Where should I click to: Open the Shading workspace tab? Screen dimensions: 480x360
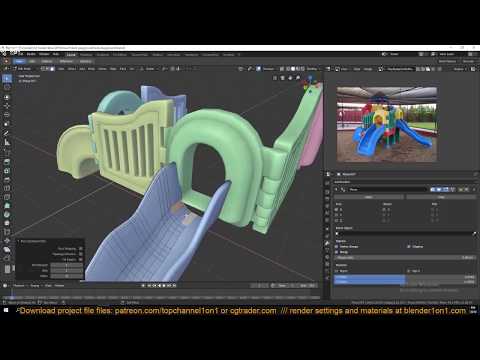[157, 55]
